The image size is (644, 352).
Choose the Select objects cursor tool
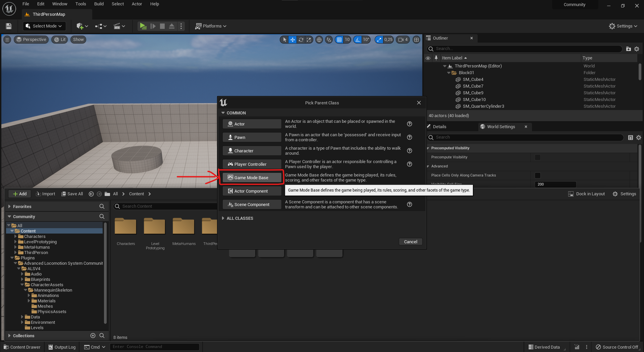point(284,40)
